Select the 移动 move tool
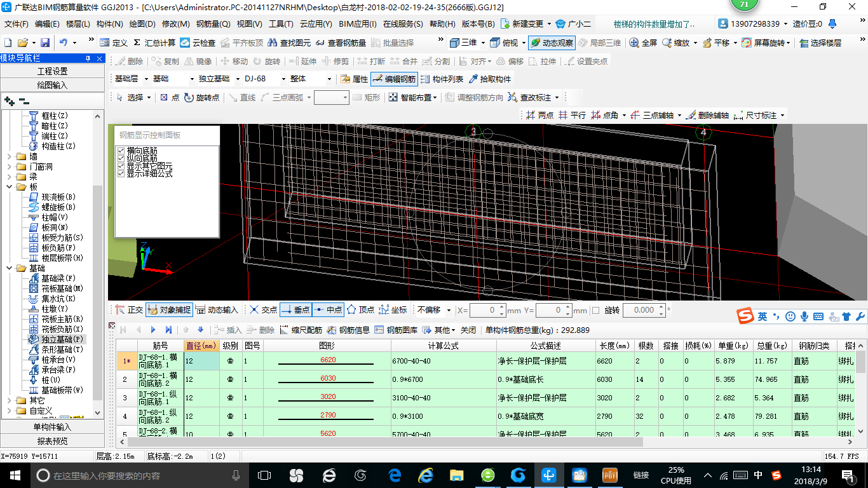 tap(234, 61)
